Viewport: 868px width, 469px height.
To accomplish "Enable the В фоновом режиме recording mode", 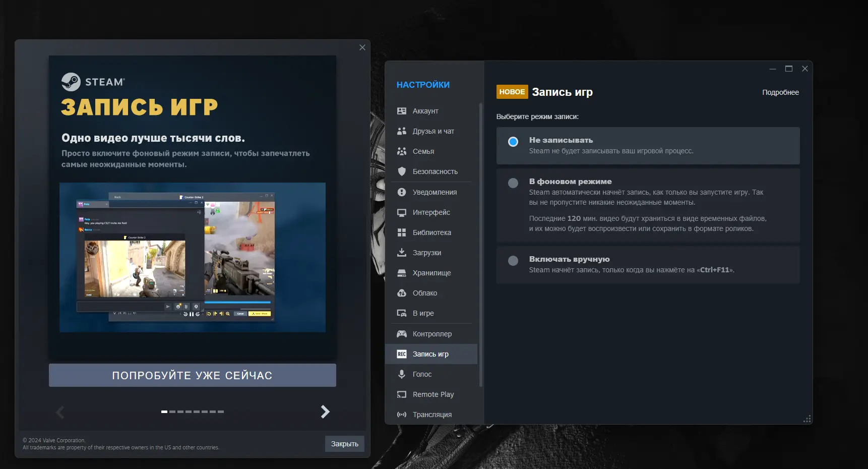I will (513, 183).
